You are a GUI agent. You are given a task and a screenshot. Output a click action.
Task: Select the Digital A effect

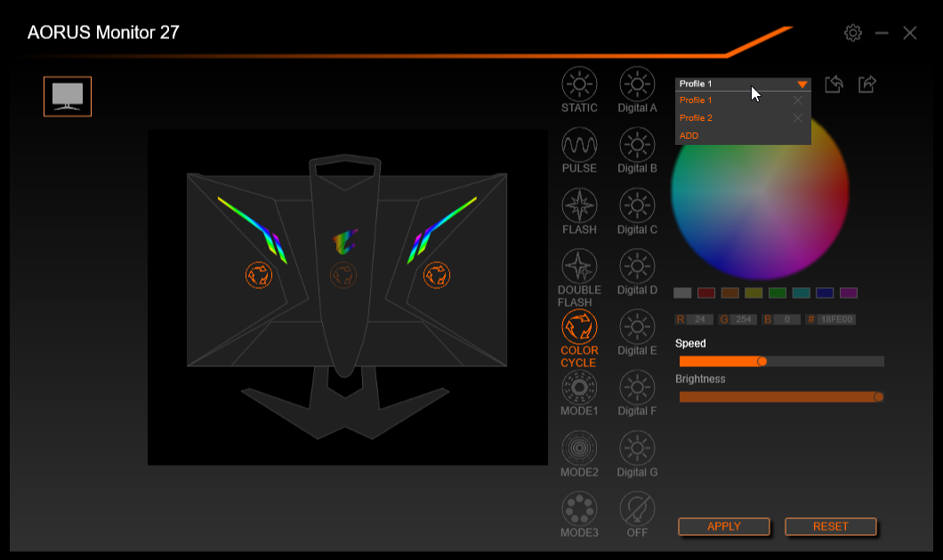[637, 84]
